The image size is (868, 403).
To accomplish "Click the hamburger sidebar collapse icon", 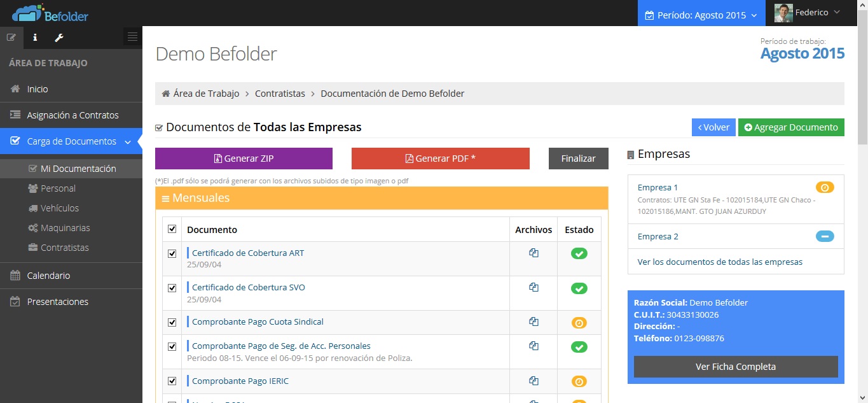I will 132,37.
